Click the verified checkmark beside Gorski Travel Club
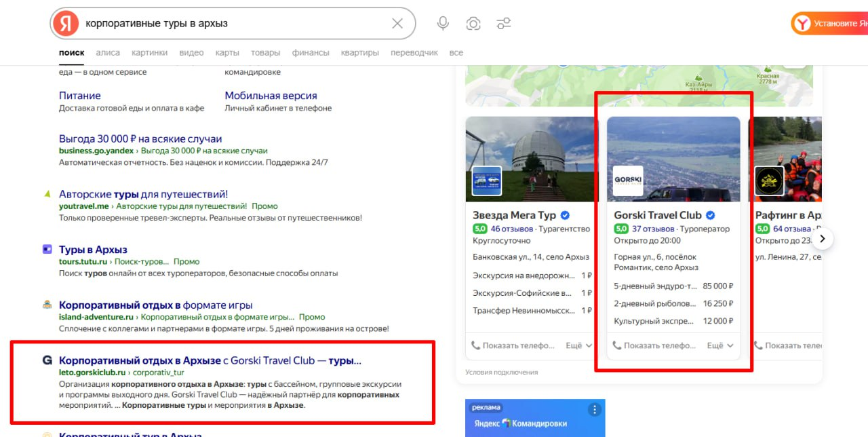This screenshot has height=437, width=868. click(709, 214)
